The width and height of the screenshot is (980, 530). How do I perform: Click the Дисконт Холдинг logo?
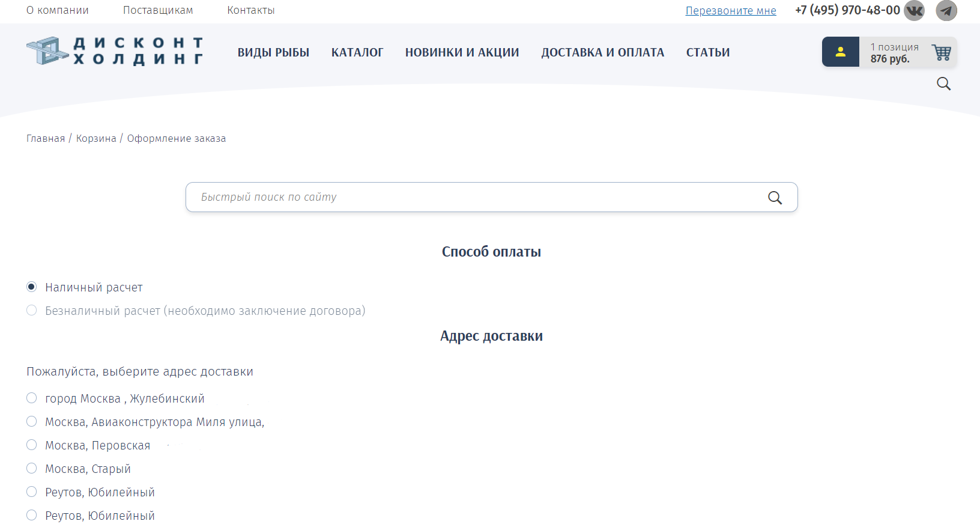click(x=115, y=51)
